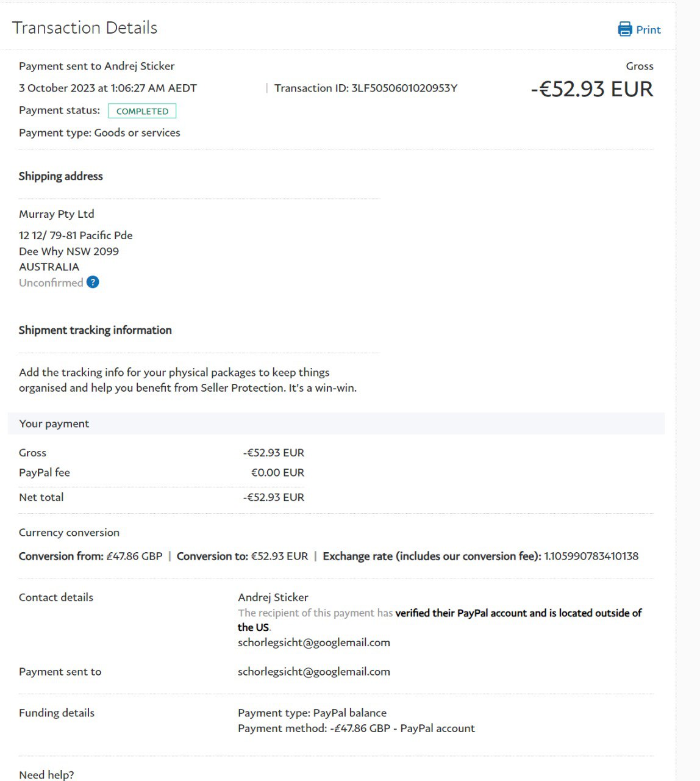Click the Shipping address heading

61,176
